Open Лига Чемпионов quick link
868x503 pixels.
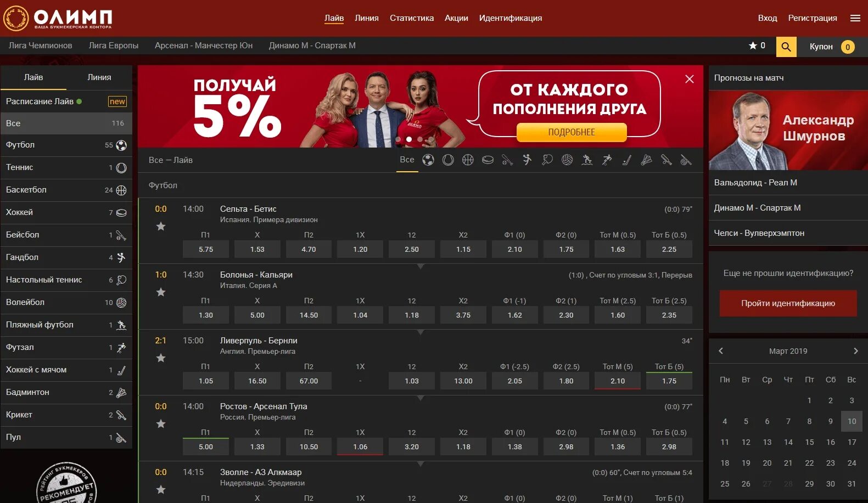(41, 46)
